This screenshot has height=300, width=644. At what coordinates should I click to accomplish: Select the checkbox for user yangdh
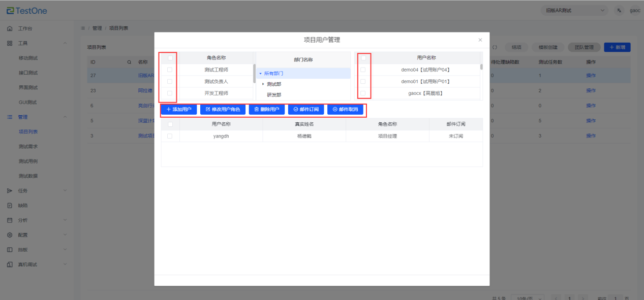170,136
